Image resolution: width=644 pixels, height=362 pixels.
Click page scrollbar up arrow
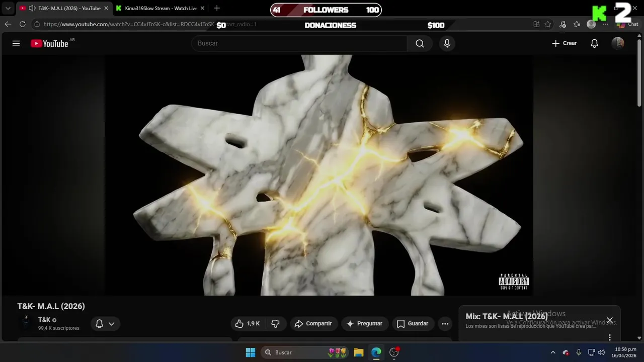pyautogui.click(x=639, y=37)
